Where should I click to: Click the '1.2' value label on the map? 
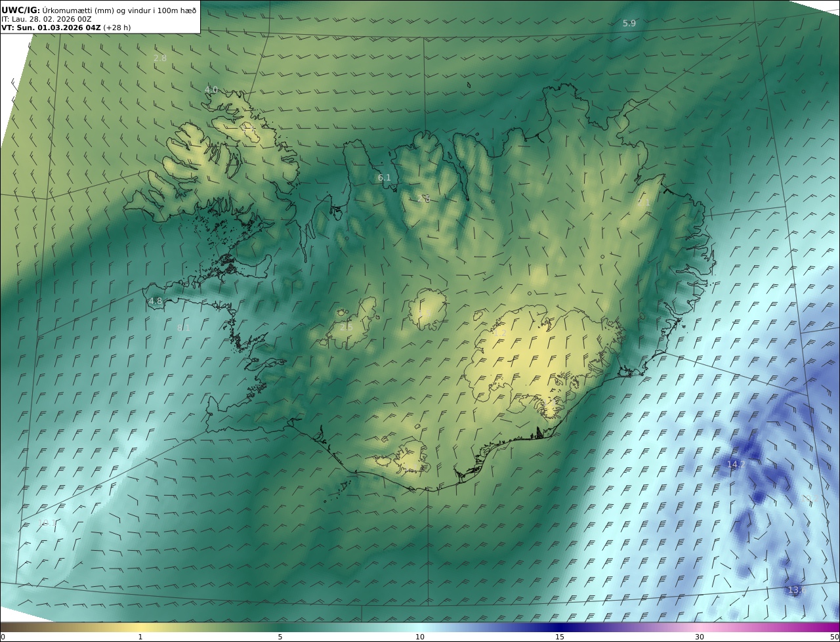click(499, 333)
